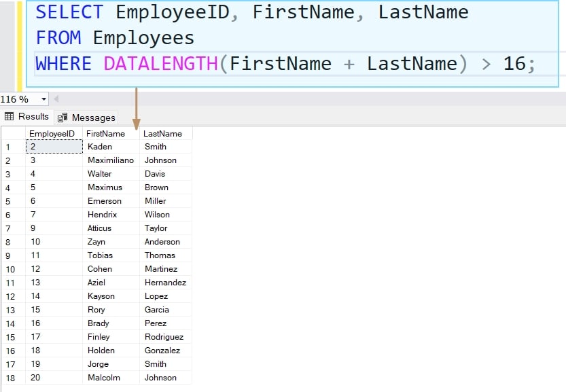Select the Maximiliano first name cell
The height and width of the screenshot is (392, 566).
pos(111,160)
